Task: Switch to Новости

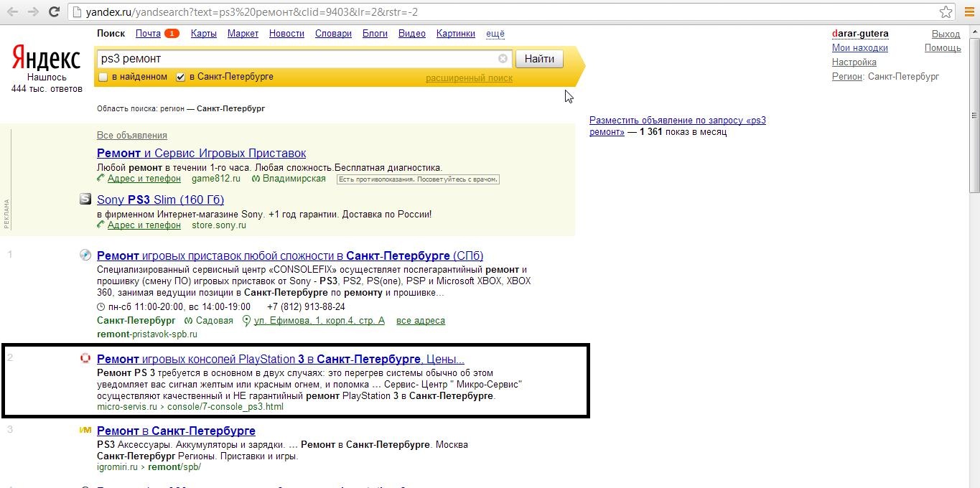Action: click(x=286, y=34)
